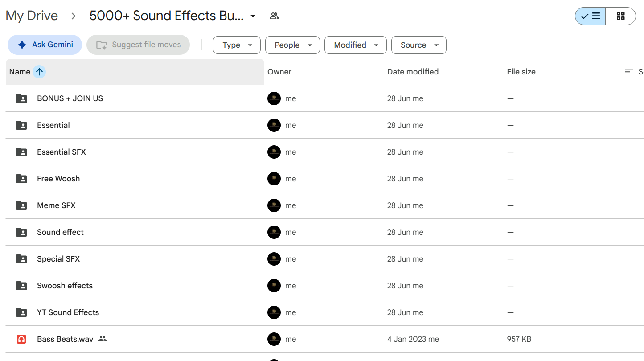644x361 pixels.
Task: Open shared people icon beside folder title
Action: pos(274,16)
